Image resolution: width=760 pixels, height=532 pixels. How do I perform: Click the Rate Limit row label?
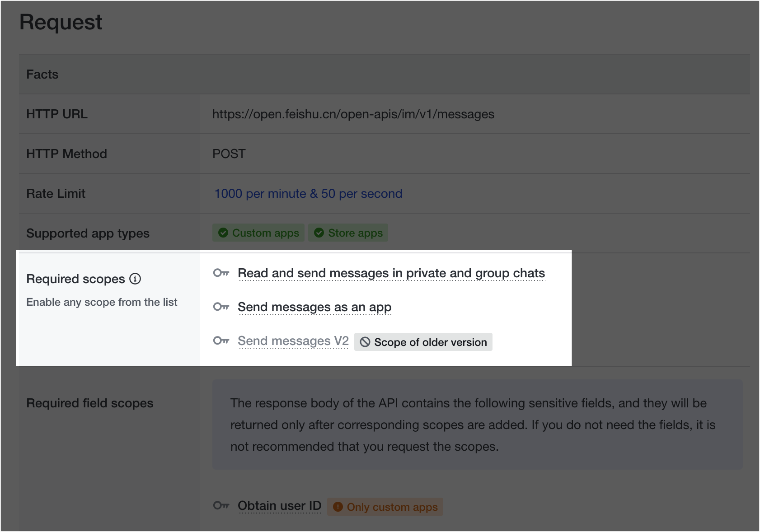pyautogui.click(x=56, y=194)
